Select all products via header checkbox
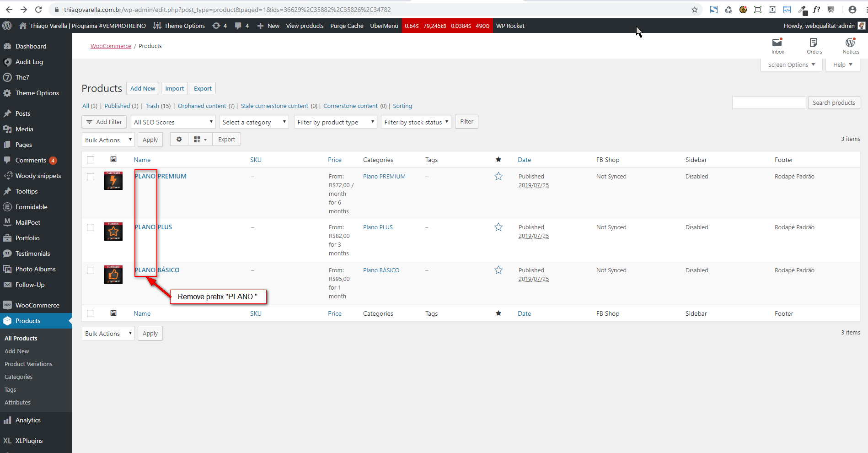 coord(91,160)
